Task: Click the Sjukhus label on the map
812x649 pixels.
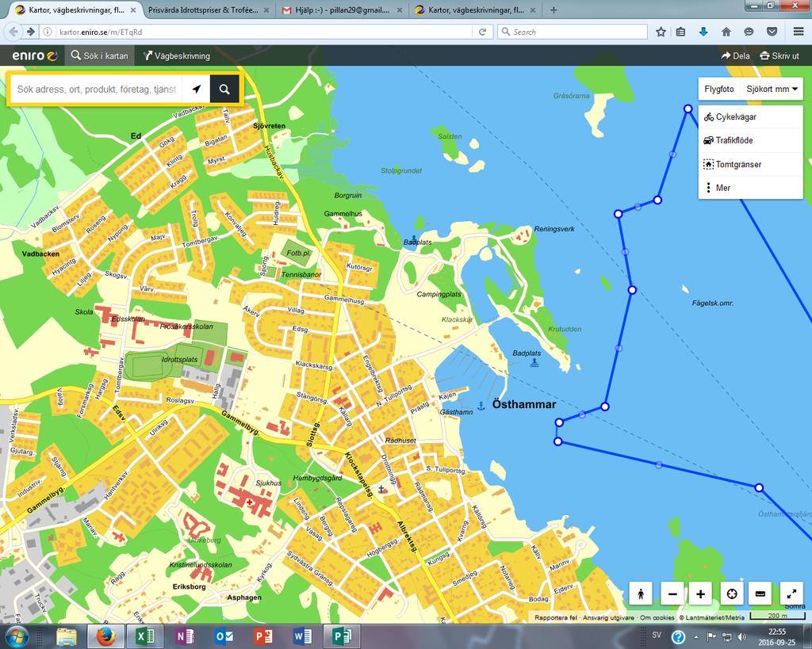Action: [269, 483]
